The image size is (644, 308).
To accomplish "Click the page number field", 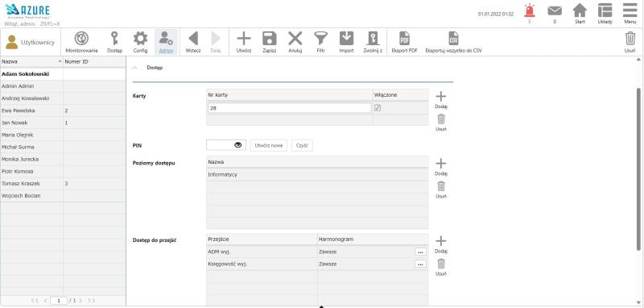I will (x=59, y=301).
